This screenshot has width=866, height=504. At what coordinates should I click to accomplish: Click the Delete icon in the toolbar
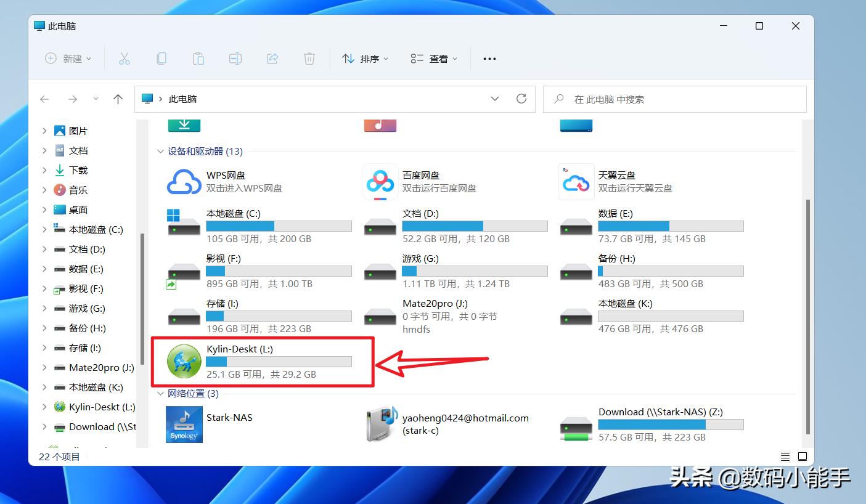309,58
